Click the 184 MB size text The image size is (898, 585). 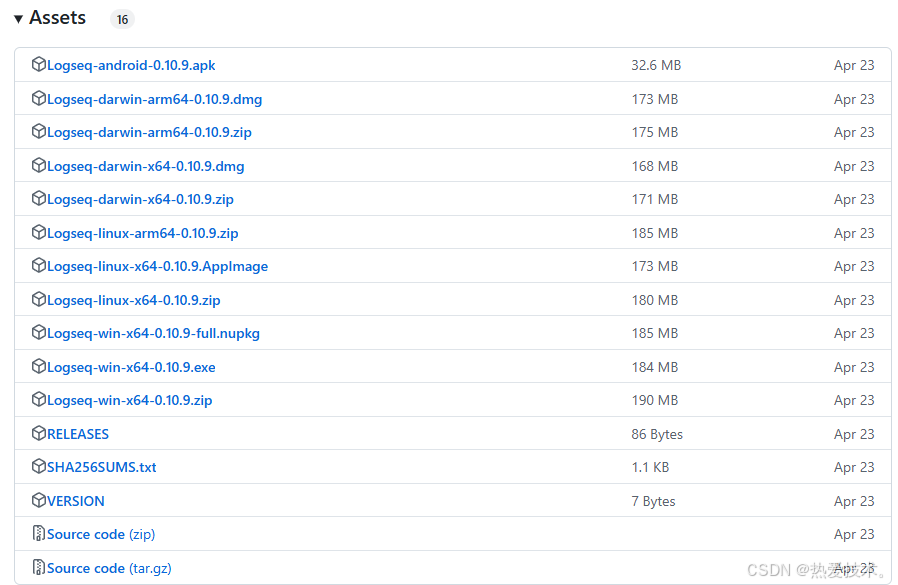pyautogui.click(x=655, y=367)
